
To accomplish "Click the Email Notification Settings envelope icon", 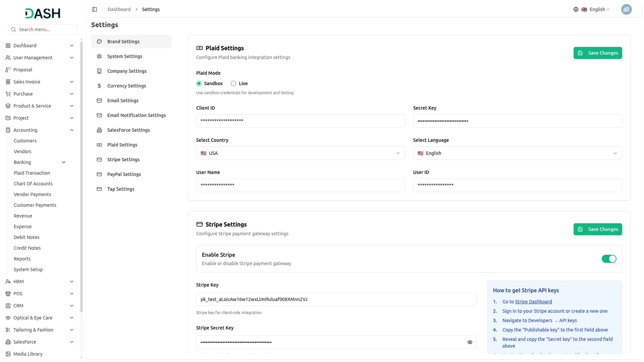I will pos(99,115).
